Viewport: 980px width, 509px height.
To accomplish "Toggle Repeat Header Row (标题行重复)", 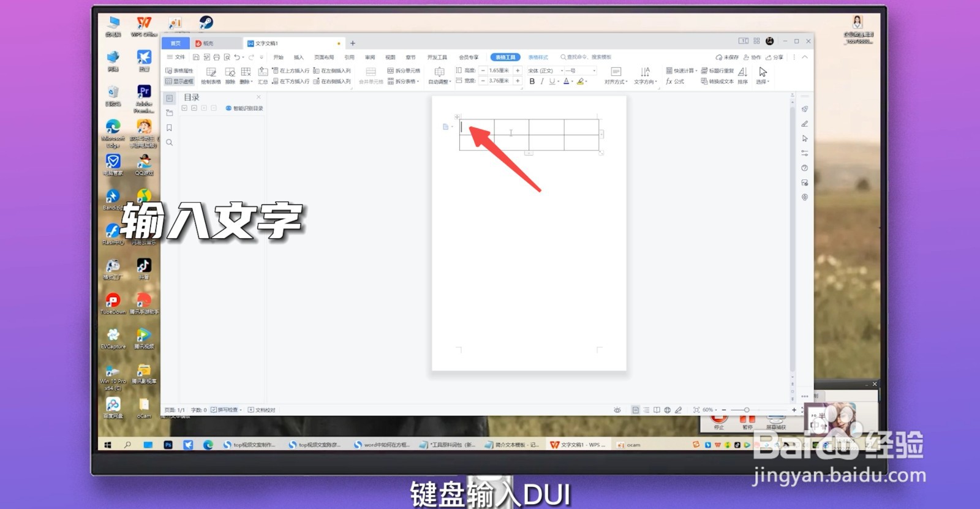I will coord(717,70).
